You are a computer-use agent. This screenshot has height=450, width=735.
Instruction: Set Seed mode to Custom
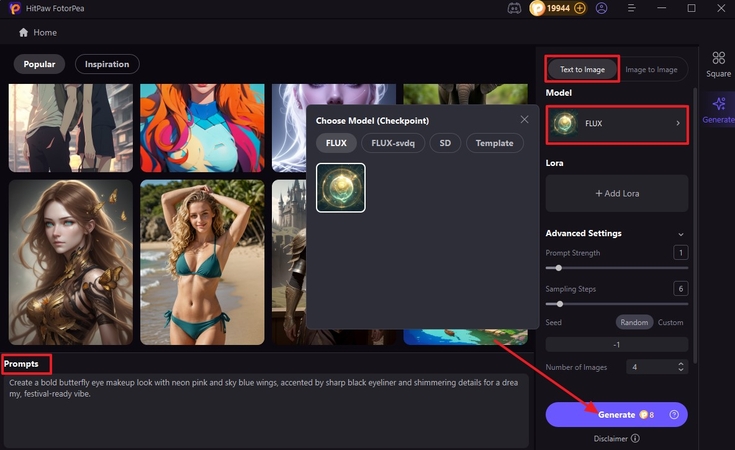[670, 322]
